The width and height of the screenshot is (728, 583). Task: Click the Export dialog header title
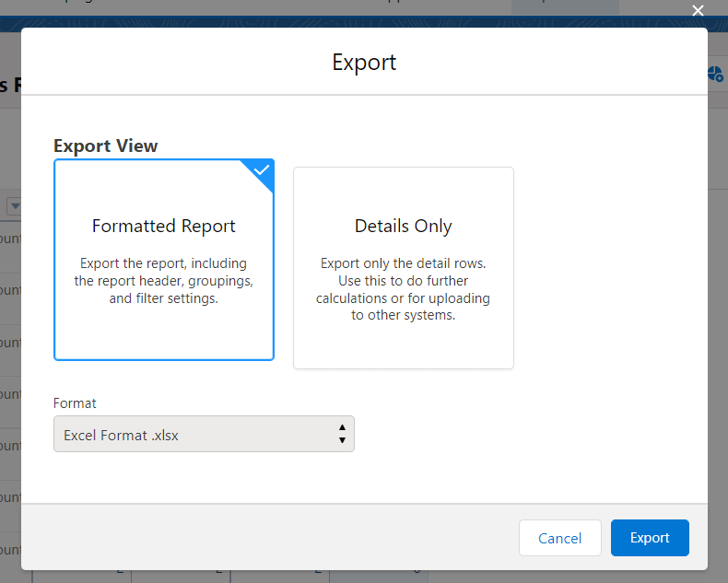pos(364,63)
